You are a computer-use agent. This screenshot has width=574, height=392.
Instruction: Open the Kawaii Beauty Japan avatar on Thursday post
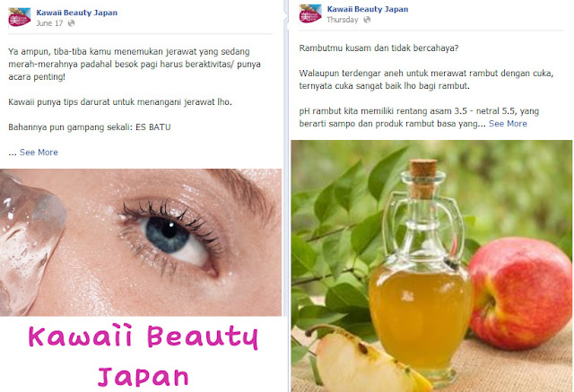[310, 13]
